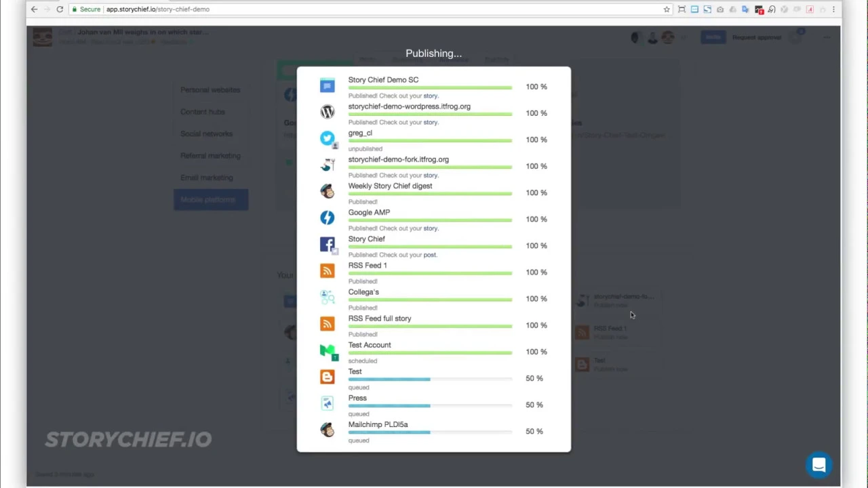Bookmark the page with the star icon
Viewport: 868px width, 488px height.
click(667, 9)
